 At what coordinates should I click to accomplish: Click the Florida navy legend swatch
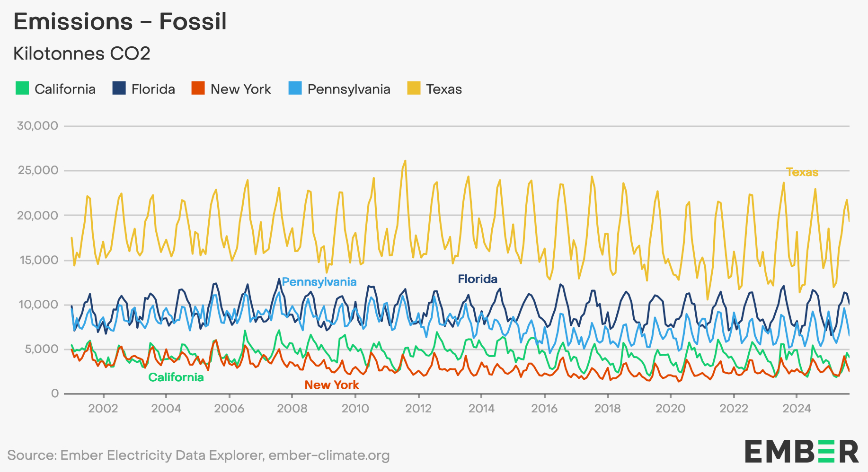(x=119, y=88)
